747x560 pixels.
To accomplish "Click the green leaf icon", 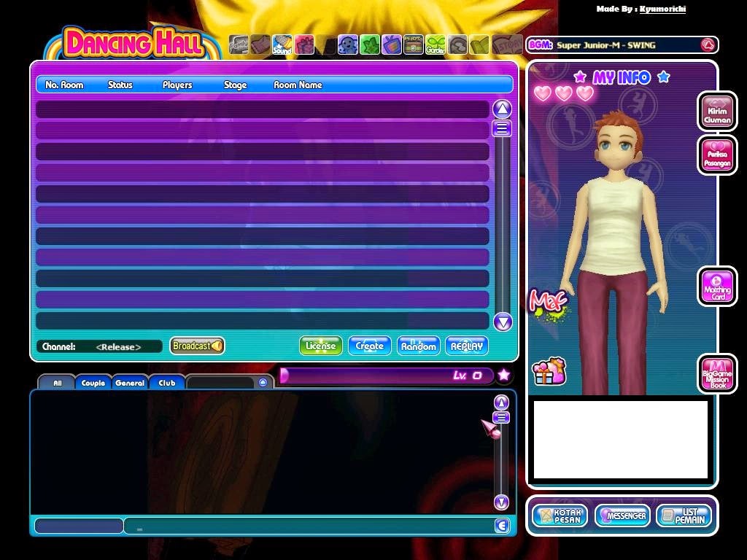I will (370, 44).
